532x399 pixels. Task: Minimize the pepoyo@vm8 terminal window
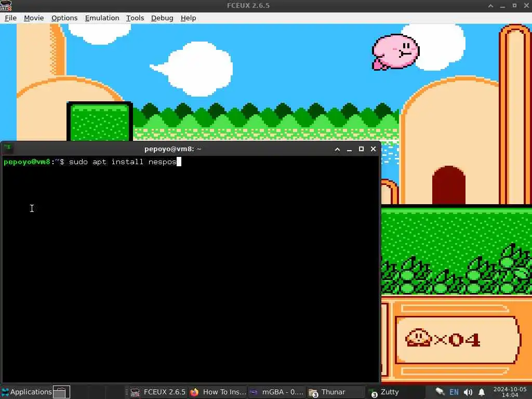[x=349, y=149]
